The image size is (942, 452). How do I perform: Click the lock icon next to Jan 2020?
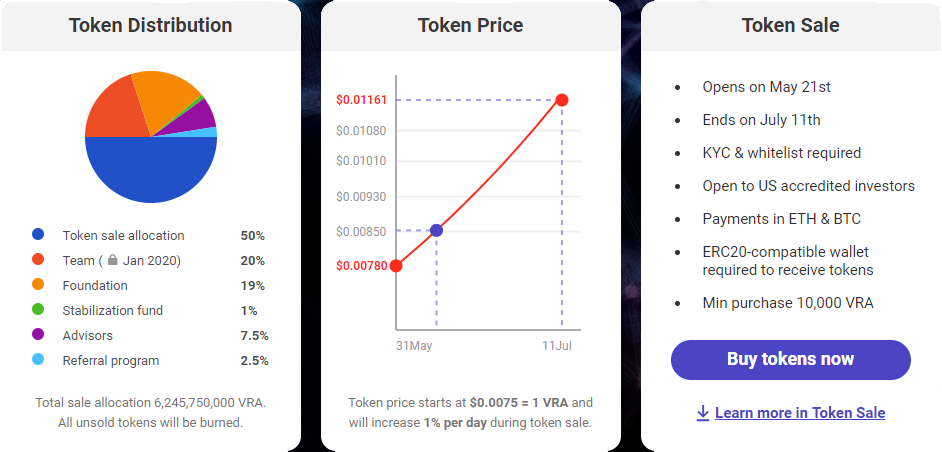(113, 261)
